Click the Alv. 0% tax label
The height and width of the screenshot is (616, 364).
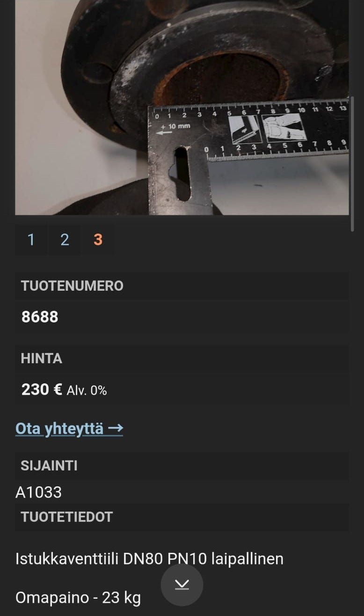(87, 390)
